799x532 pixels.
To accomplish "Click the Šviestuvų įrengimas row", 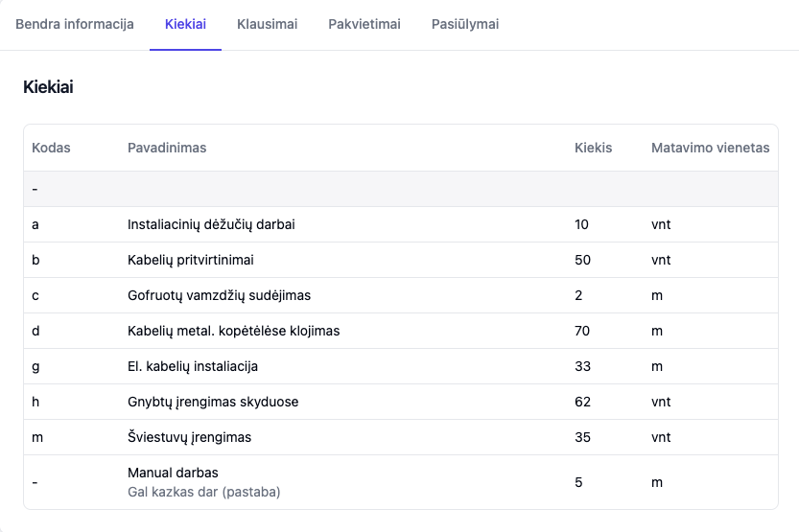I will point(401,437).
